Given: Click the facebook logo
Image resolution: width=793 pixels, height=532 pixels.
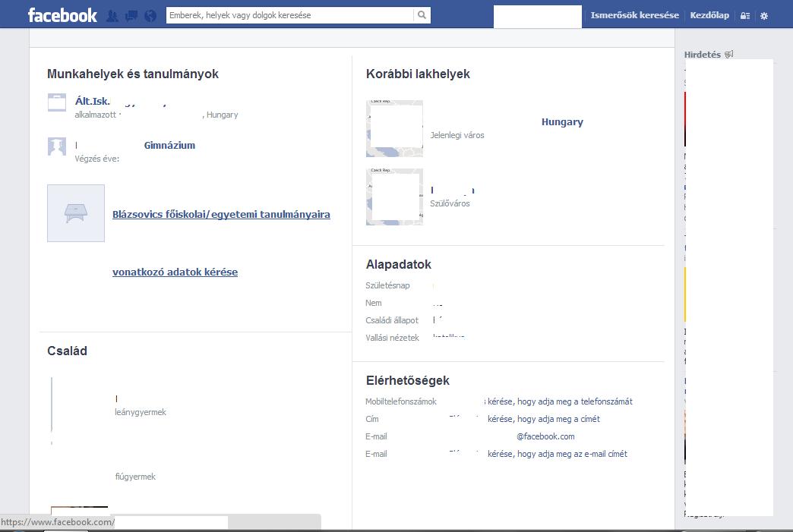Looking at the screenshot, I should point(62,15).
